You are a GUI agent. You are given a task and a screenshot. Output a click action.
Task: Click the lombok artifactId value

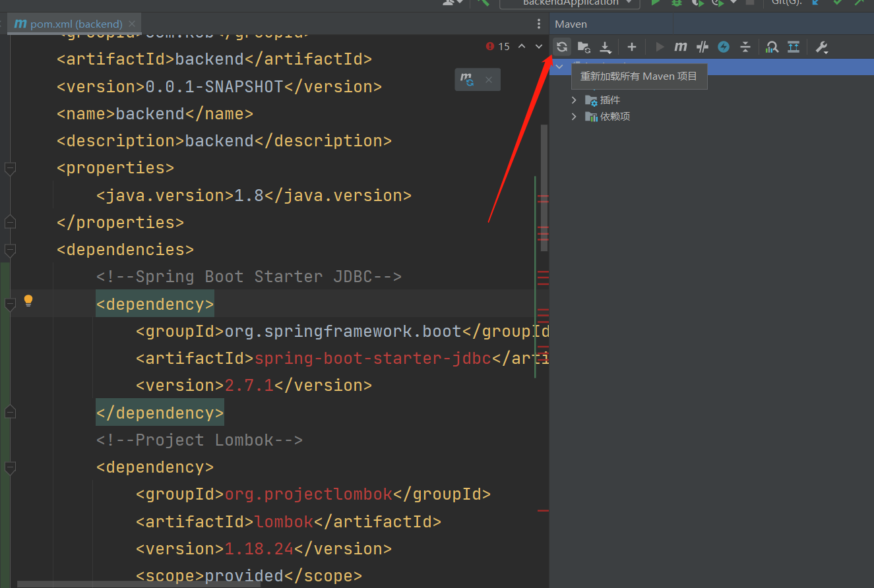tap(284, 522)
